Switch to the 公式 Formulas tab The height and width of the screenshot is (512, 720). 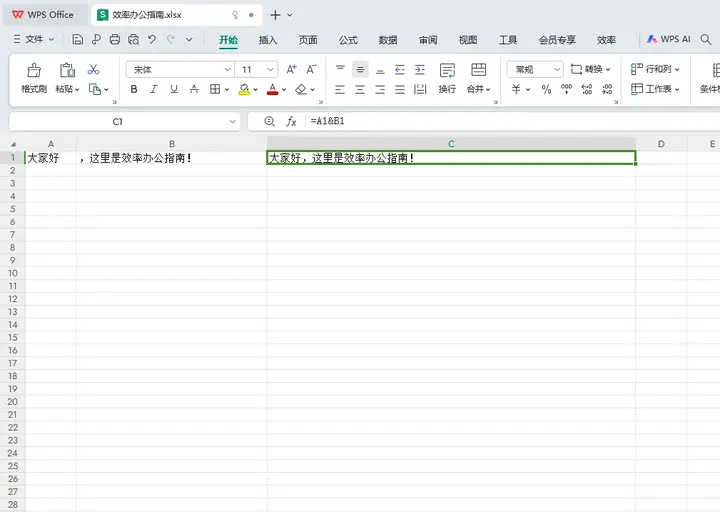click(348, 40)
